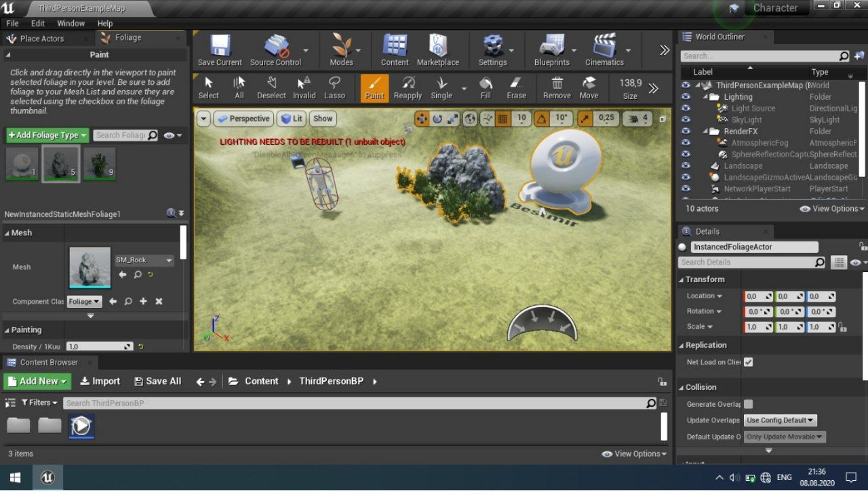Click the Density / 1Kuu value field
Screen dimensions: 868x495
[x=99, y=346]
